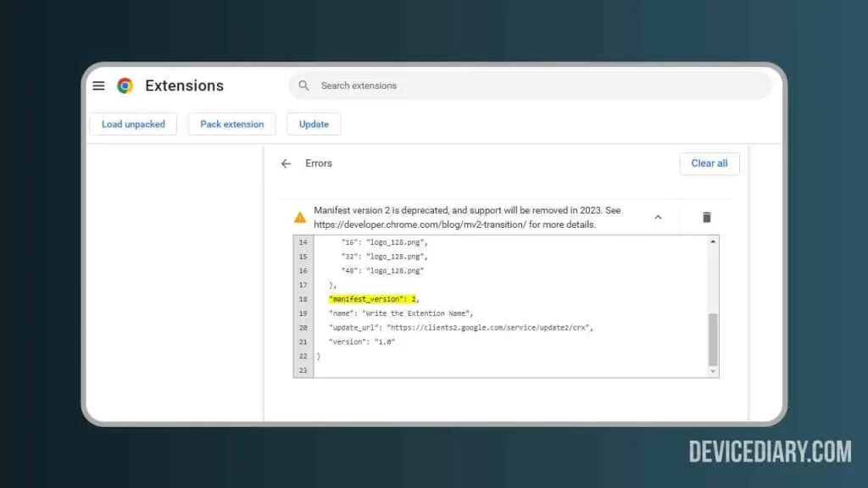Screen dimensions: 868x488
Task: Click line number 23 in gutter
Action: point(303,371)
